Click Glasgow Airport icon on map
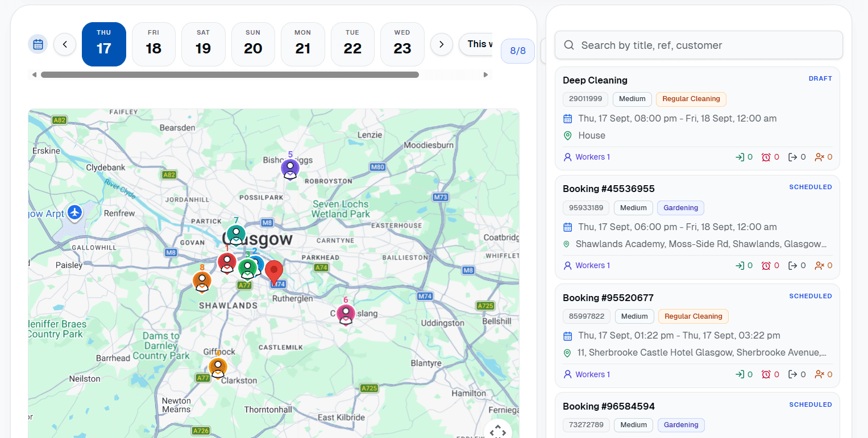The image size is (868, 438). 74,212
